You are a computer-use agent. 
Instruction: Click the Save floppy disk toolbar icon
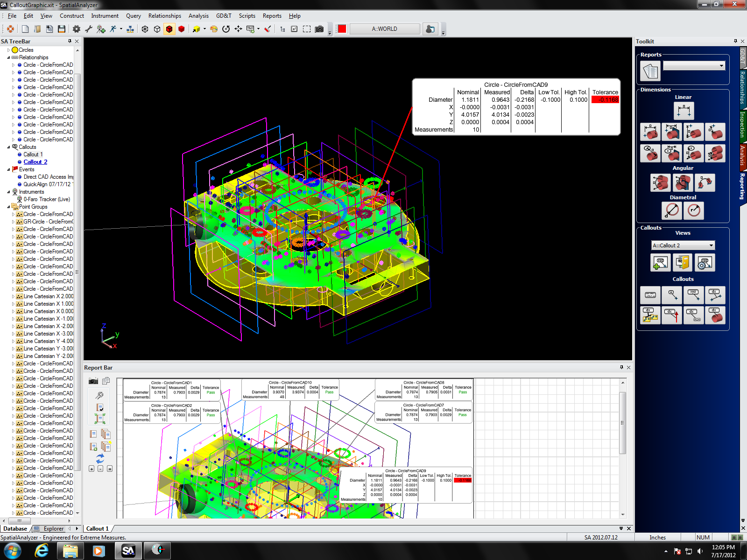pos(62,29)
